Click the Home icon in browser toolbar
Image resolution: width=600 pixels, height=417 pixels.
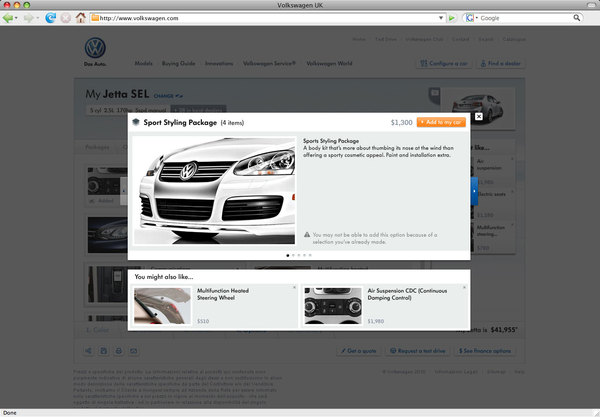click(x=79, y=18)
